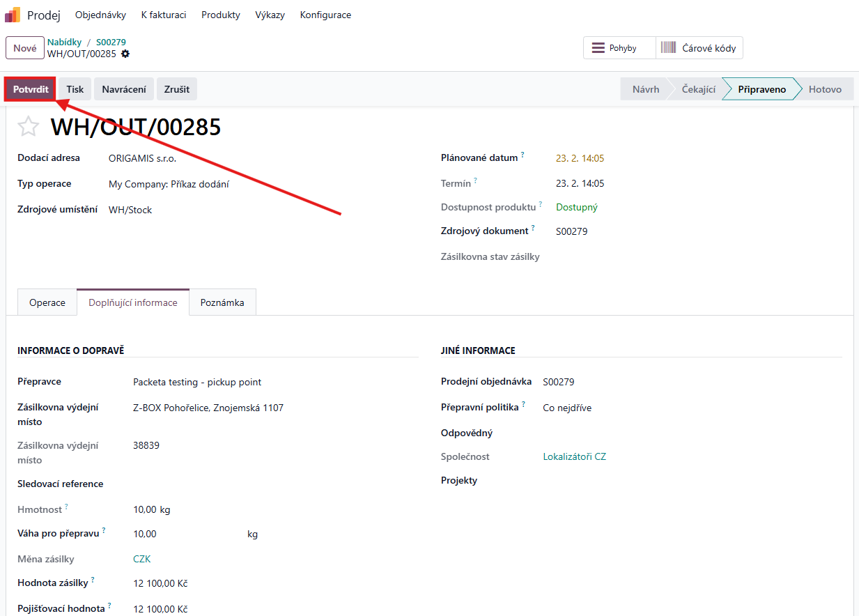Click help tooltip icon next to Plánované datum

coord(523,155)
